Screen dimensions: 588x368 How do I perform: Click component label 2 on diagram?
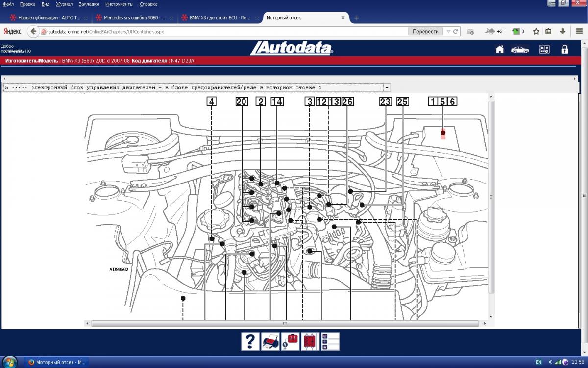coord(261,102)
